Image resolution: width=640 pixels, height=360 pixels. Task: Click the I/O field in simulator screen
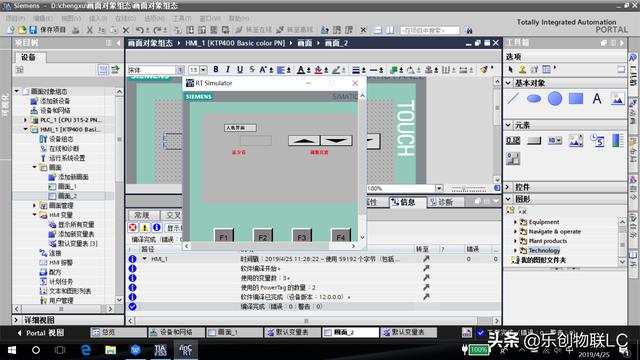[x=256, y=141]
